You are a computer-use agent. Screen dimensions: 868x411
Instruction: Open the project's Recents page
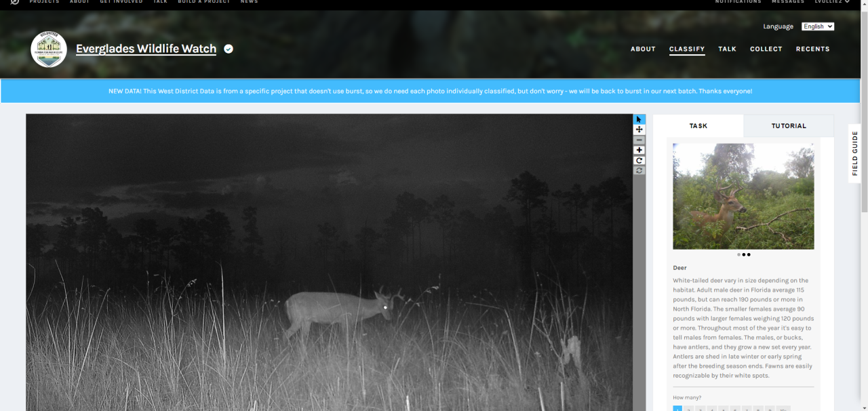coord(813,49)
